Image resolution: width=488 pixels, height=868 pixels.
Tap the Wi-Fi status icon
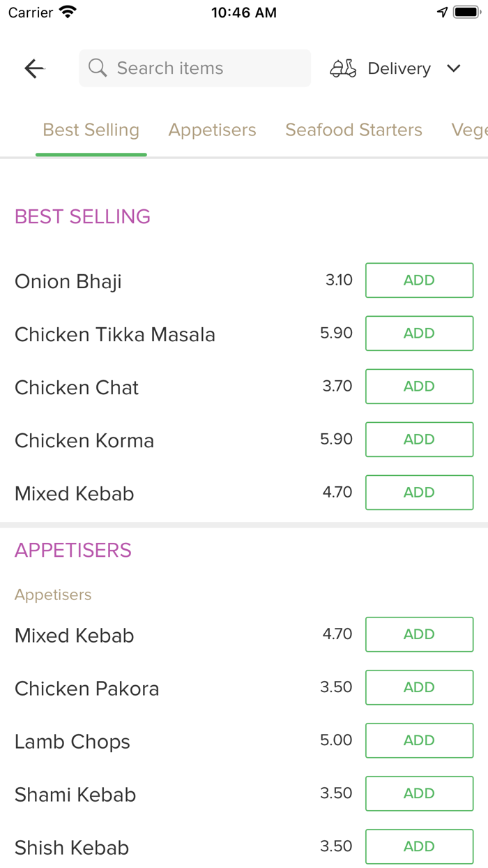coord(68,13)
